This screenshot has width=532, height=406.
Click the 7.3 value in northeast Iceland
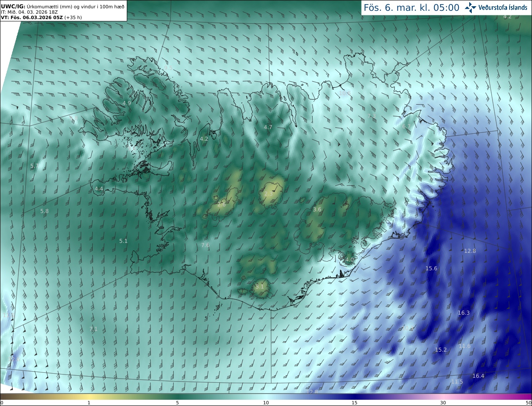372,115
